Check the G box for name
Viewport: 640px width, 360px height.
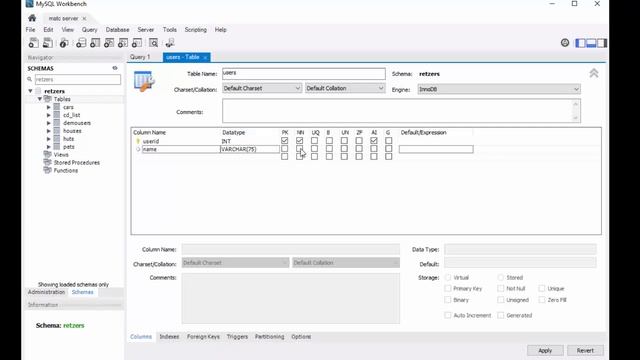coord(389,149)
